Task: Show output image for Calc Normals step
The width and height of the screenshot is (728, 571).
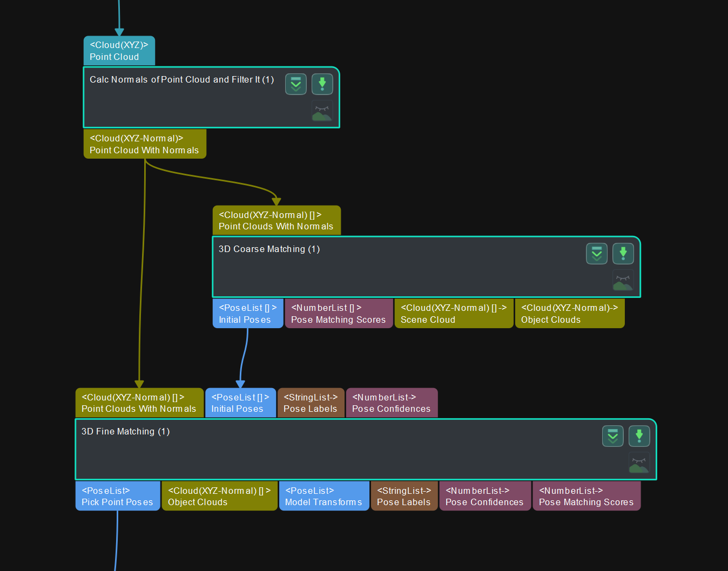Action: click(x=322, y=111)
